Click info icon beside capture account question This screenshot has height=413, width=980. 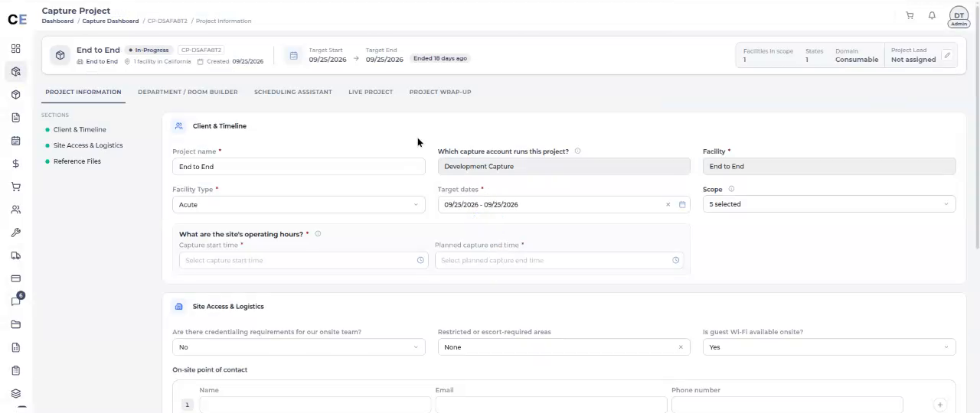pos(577,151)
